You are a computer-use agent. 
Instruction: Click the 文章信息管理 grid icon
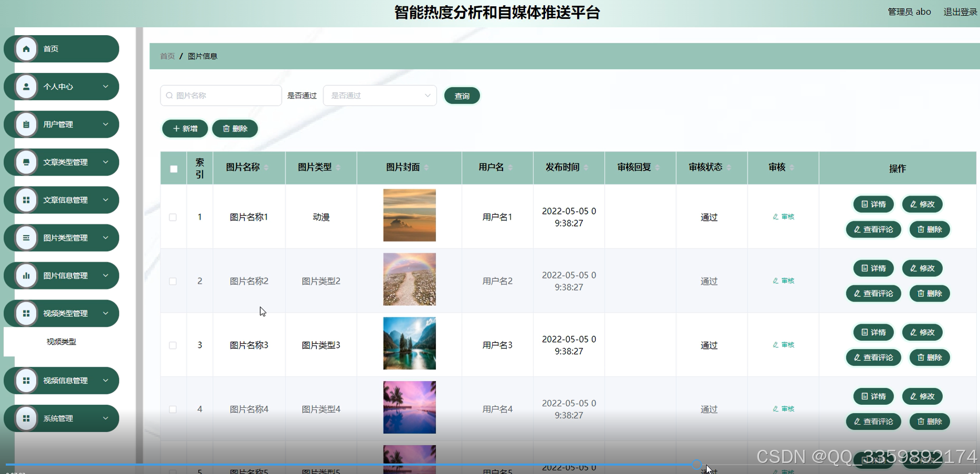[26, 200]
